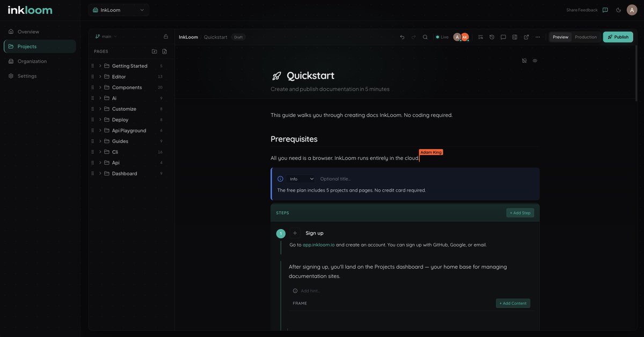This screenshot has height=337, width=644.
Task: Click the Sign up step title
Action: 314,233
